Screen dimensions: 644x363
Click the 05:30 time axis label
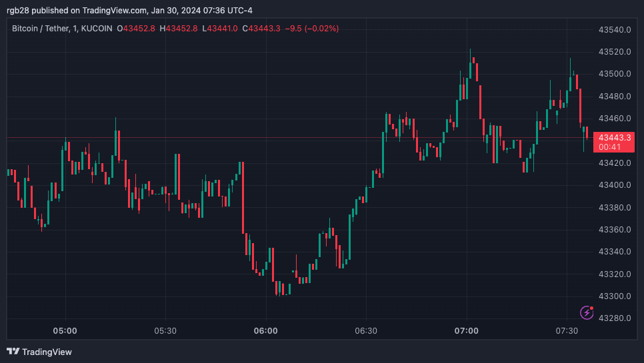pyautogui.click(x=165, y=331)
